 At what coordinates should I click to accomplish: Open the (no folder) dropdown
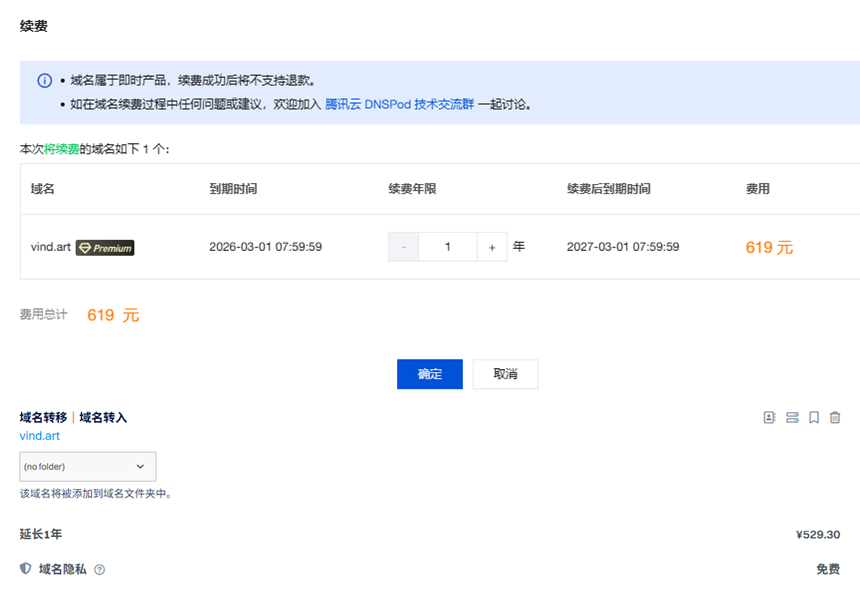[88, 467]
